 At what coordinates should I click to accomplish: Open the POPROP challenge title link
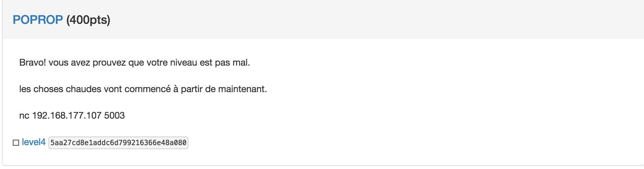coord(37,20)
